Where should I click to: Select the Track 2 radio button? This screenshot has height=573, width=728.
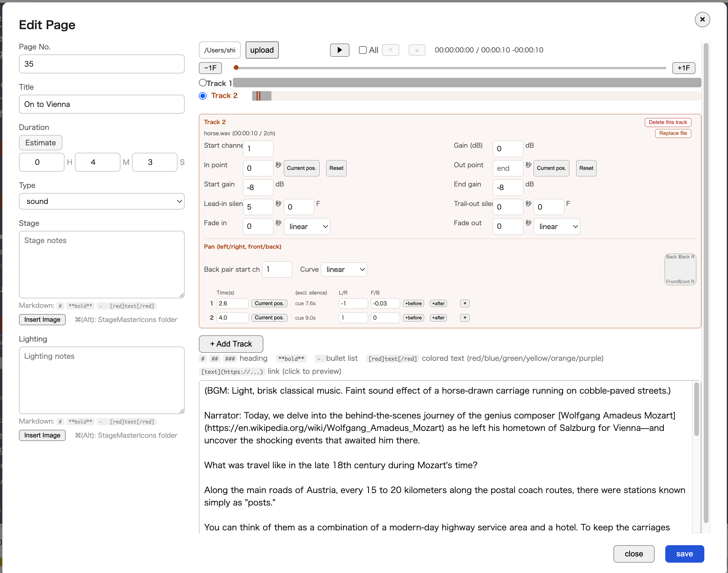[203, 96]
